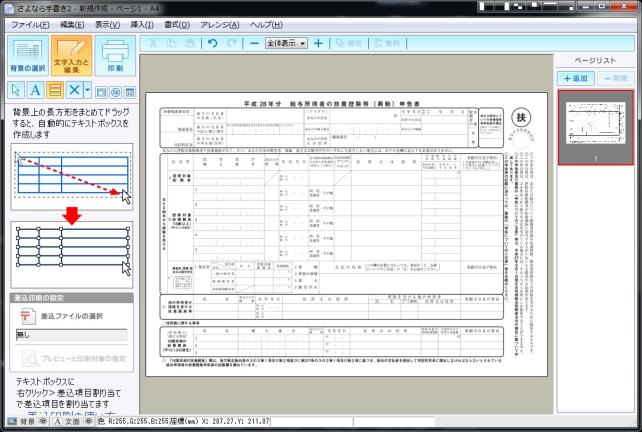Click the 色 R:255,G:255,B:255 status readout
Viewport: 642px width, 432px height.
tap(133, 421)
